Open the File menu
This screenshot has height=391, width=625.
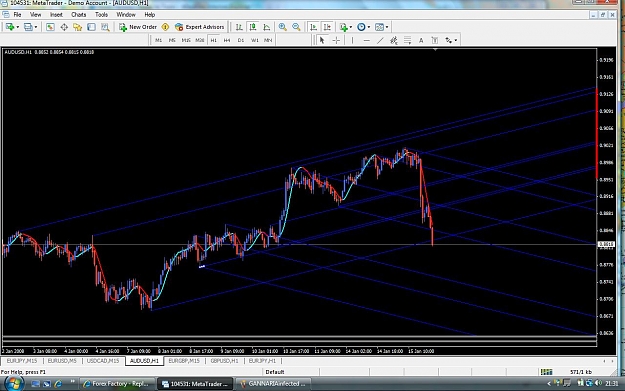click(17, 15)
